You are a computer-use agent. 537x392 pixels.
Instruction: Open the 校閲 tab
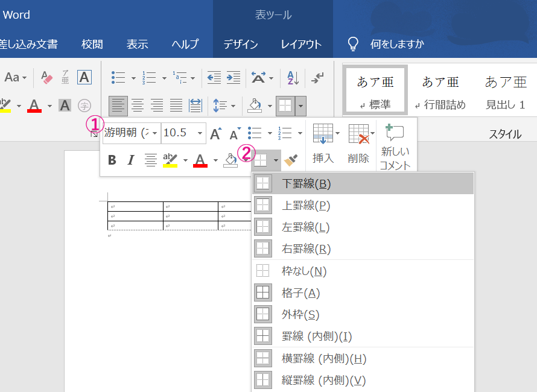coord(92,44)
